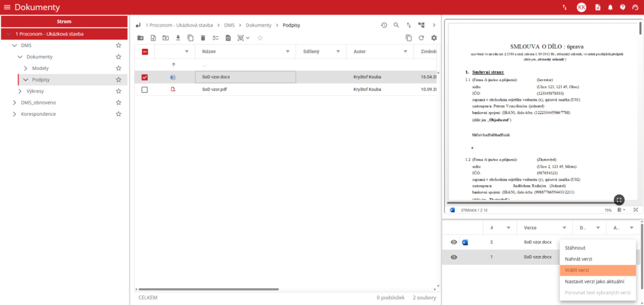Toggle eye visibility for version 2
644x305 pixels.
point(453,242)
